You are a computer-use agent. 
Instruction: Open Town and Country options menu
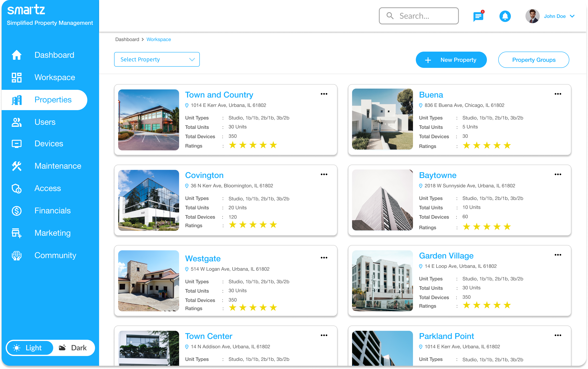pyautogui.click(x=324, y=94)
